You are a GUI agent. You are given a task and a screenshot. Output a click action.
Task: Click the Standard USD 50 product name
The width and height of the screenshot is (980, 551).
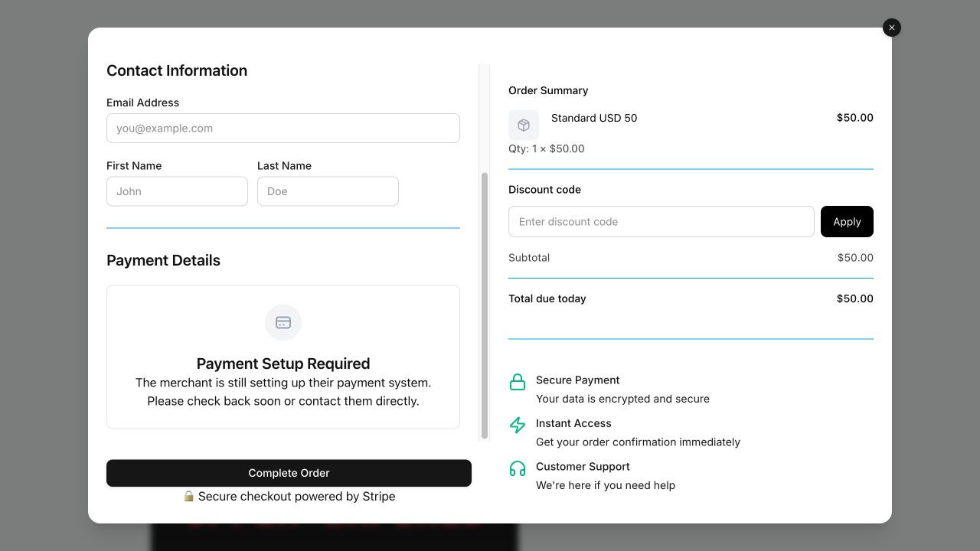pyautogui.click(x=594, y=118)
